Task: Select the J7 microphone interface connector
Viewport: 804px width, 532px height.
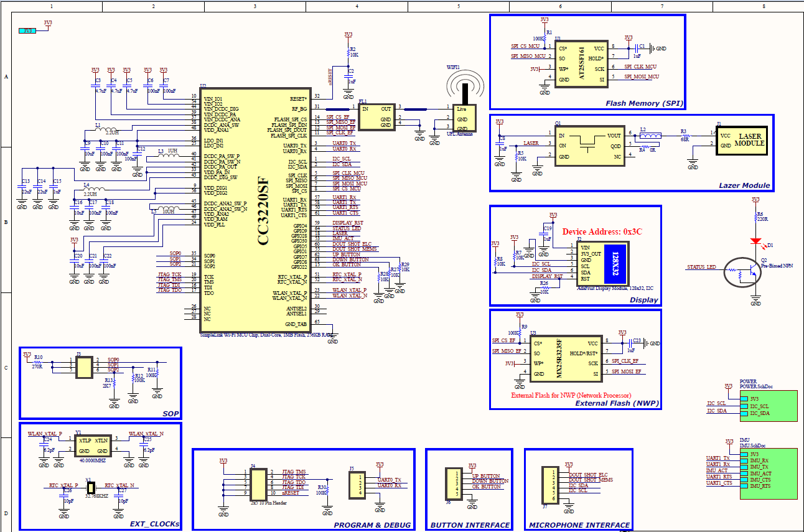Action: point(549,485)
